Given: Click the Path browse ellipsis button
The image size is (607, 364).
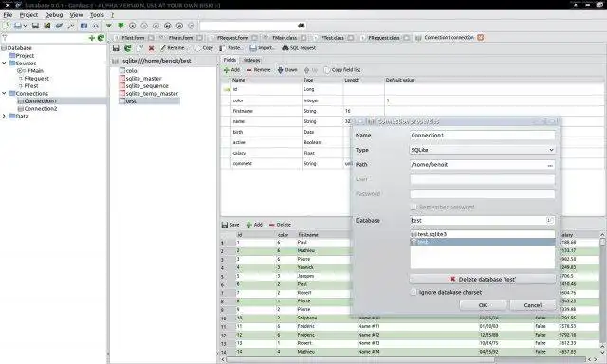Looking at the screenshot, I should 550,165.
